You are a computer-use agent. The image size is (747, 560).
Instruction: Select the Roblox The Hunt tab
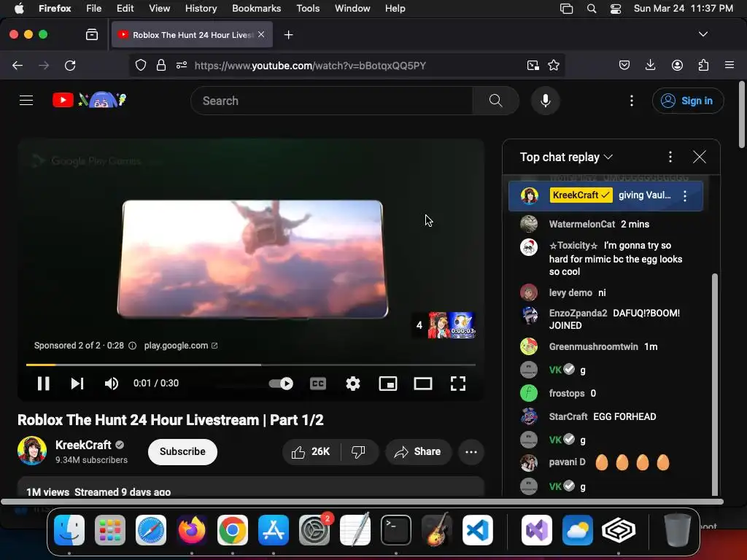(192, 35)
